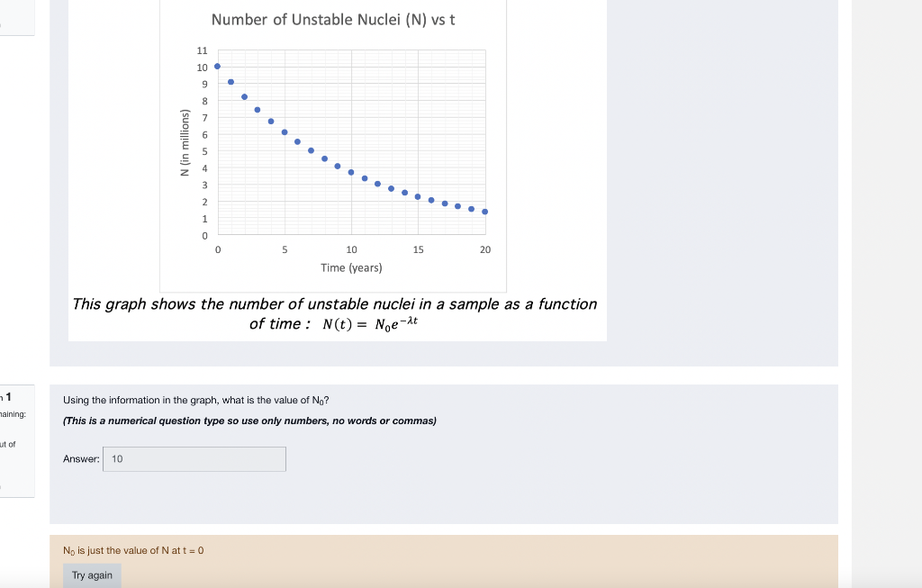Viewport: 922px width, 588px height.
Task: Click the x-axis tick labeled 20
Action: [x=484, y=249]
